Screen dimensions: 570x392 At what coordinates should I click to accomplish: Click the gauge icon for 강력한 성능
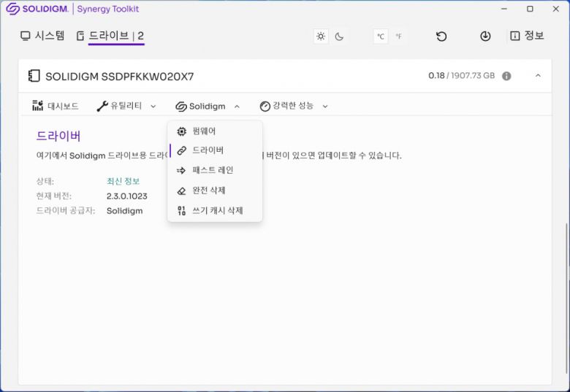click(x=265, y=107)
